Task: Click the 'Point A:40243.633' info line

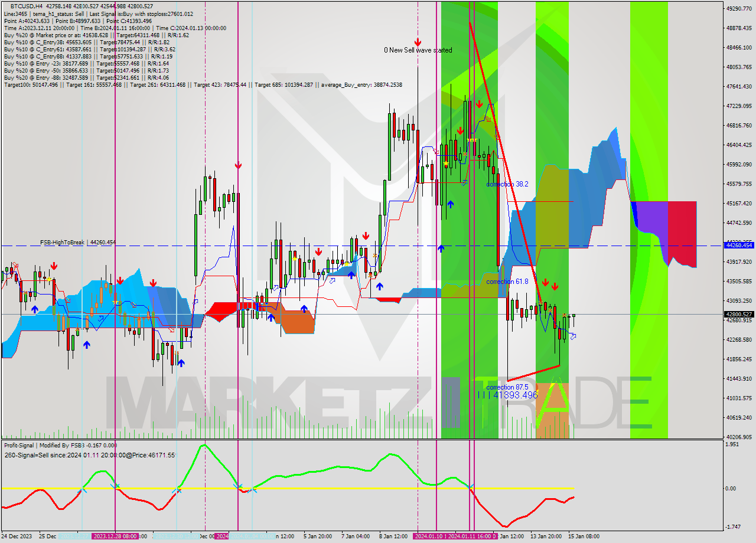Action: [x=77, y=21]
